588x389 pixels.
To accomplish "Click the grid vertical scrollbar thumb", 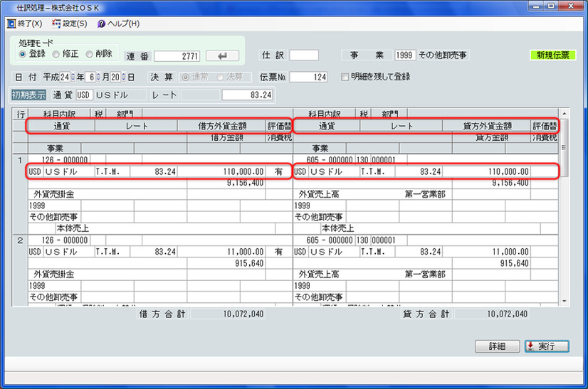I will [x=564, y=148].
